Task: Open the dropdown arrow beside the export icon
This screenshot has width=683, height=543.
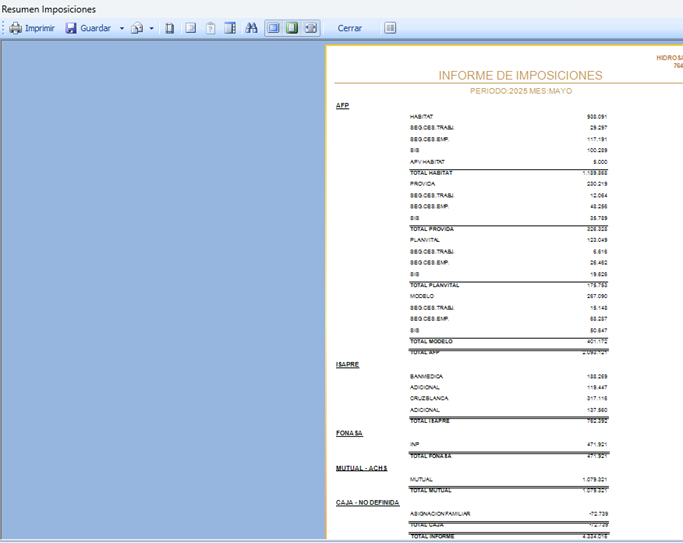Action: point(151,28)
